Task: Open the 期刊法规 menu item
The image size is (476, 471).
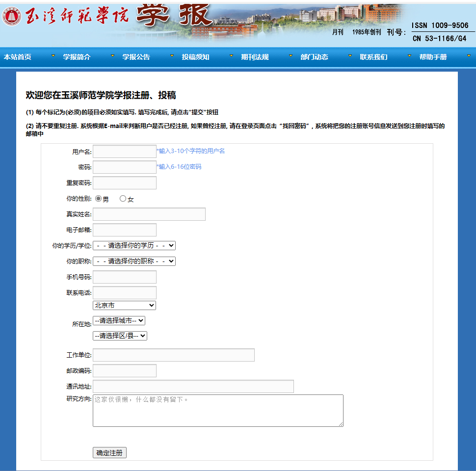Action: pyautogui.click(x=255, y=56)
